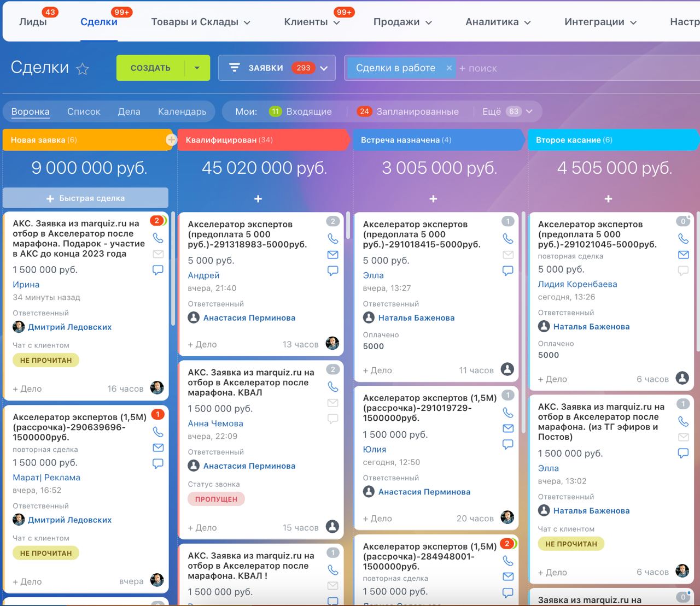Image resolution: width=700 pixels, height=606 pixels.
Task: Filter by Запланированные counter
Action: [408, 111]
